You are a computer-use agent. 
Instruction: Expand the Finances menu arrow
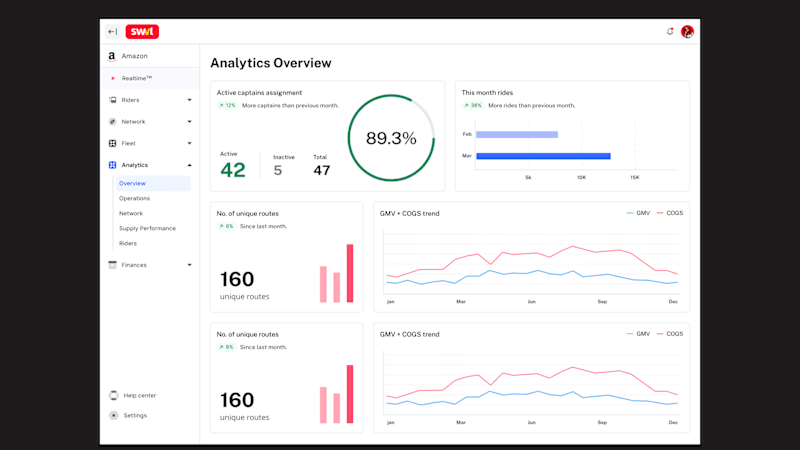pos(189,265)
